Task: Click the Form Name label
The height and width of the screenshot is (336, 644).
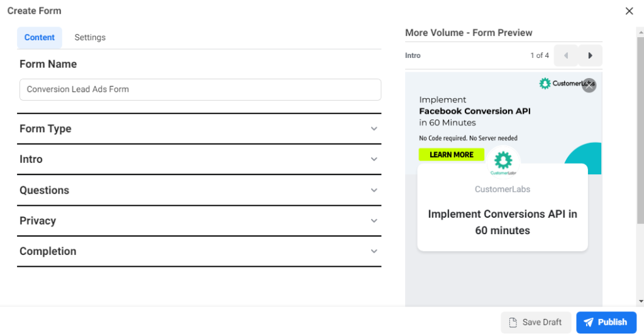Action: (x=48, y=64)
